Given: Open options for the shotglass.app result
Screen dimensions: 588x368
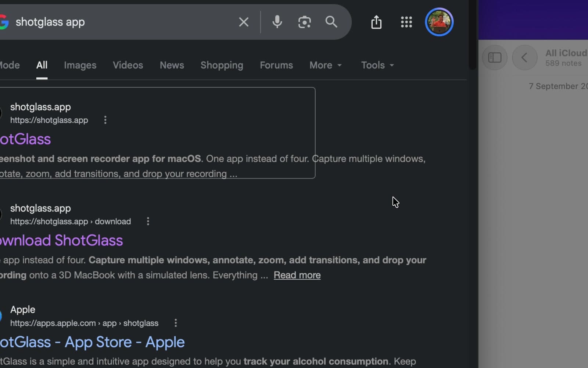Looking at the screenshot, I should 105,120.
